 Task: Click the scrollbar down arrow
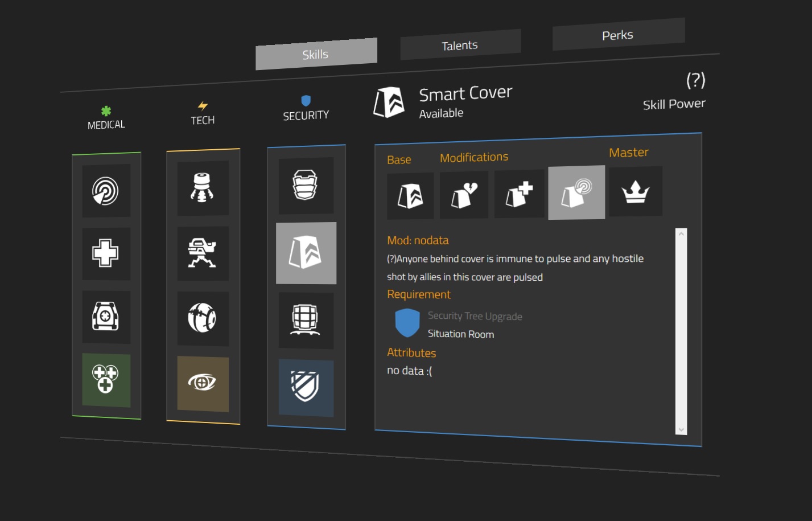coord(681,429)
